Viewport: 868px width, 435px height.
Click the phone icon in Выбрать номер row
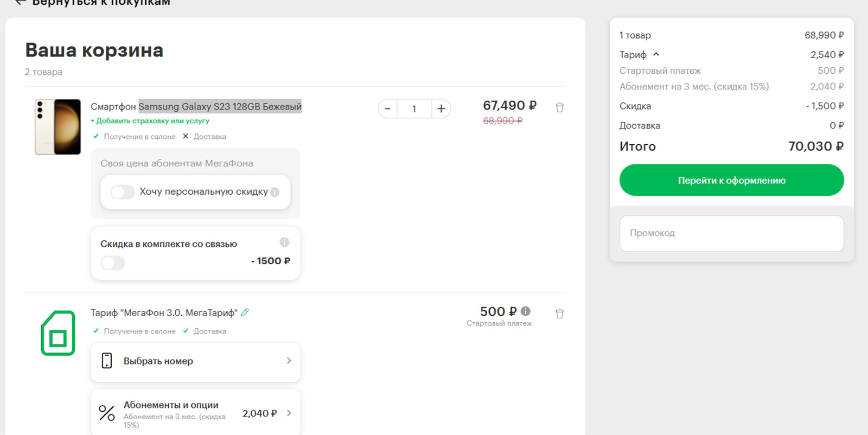click(107, 361)
